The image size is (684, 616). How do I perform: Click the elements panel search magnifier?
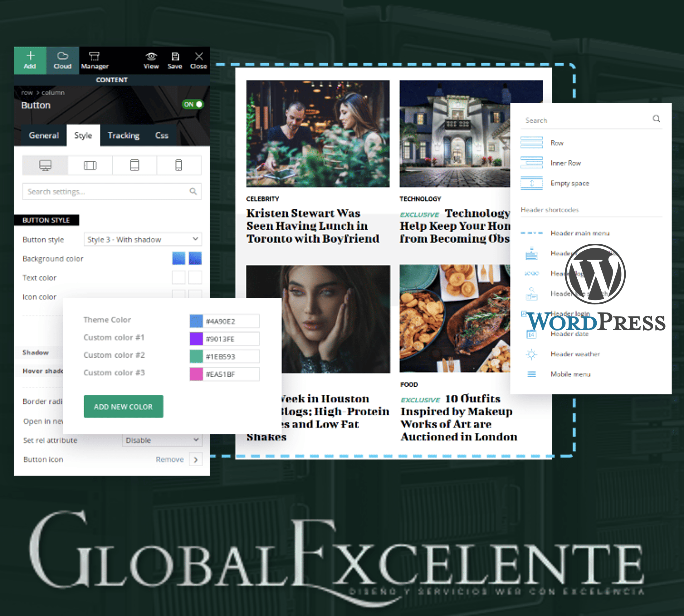[x=656, y=119]
